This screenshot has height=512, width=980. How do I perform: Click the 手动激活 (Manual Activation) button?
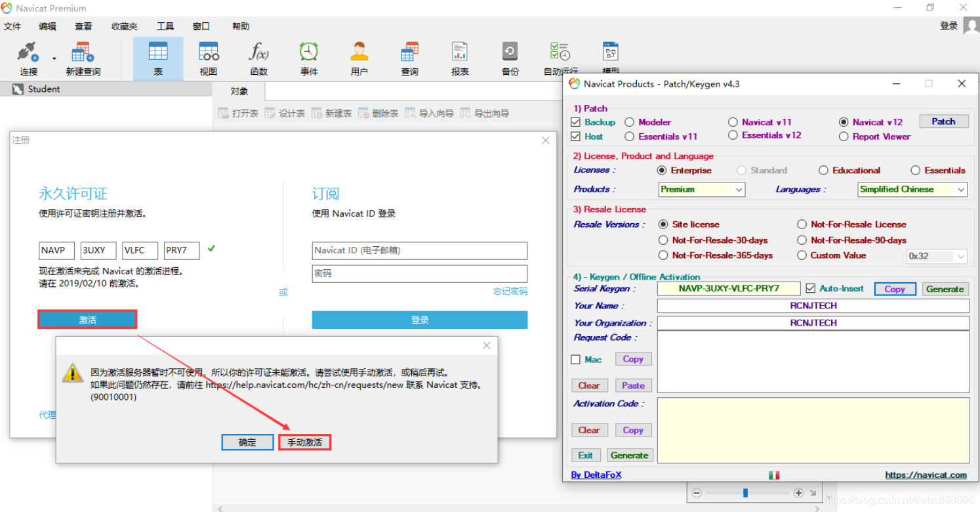[305, 442]
